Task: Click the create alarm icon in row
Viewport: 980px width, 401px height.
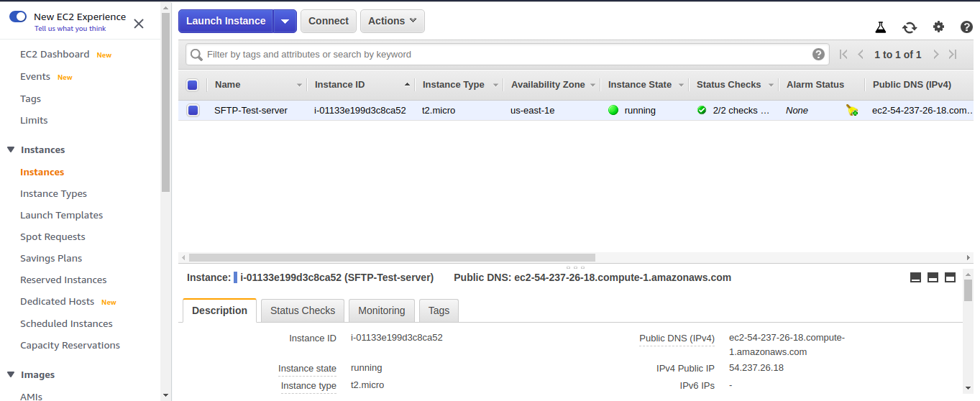Action: [852, 111]
